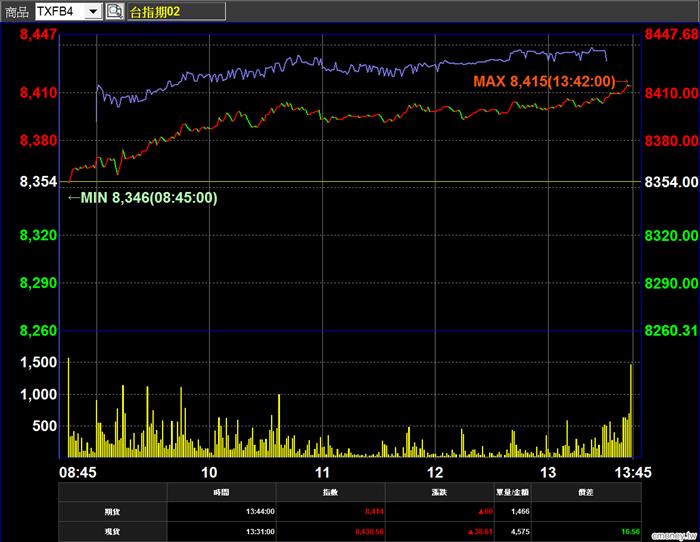700x542 pixels.
Task: Click the 8380.00 right axis price label
Action: pos(671,141)
